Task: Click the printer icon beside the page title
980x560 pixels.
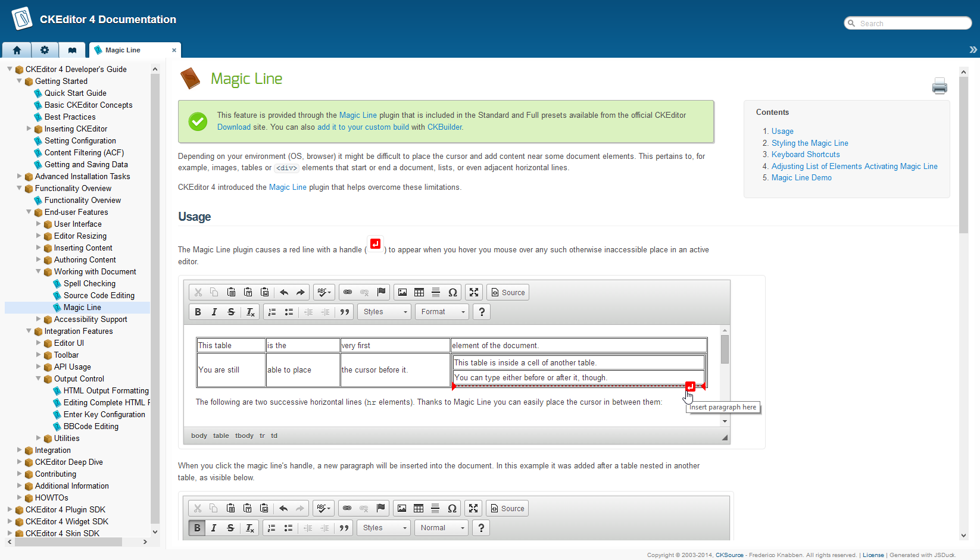Action: (940, 86)
